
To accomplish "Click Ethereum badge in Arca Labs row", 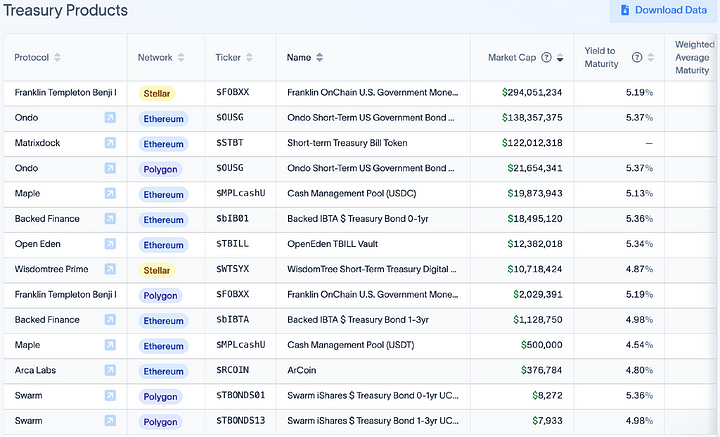I will click(x=163, y=371).
